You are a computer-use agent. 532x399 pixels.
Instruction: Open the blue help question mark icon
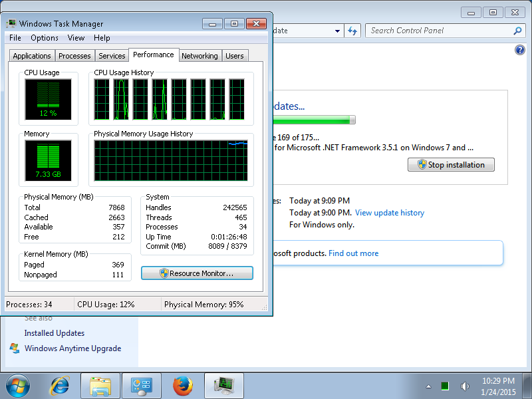click(x=520, y=50)
